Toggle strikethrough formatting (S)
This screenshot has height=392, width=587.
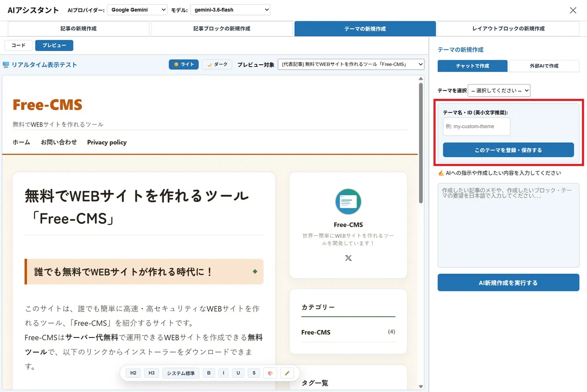click(254, 373)
